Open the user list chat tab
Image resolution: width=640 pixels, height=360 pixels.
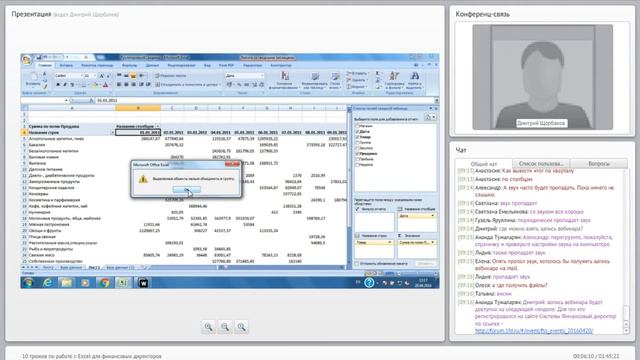pyautogui.click(x=541, y=164)
